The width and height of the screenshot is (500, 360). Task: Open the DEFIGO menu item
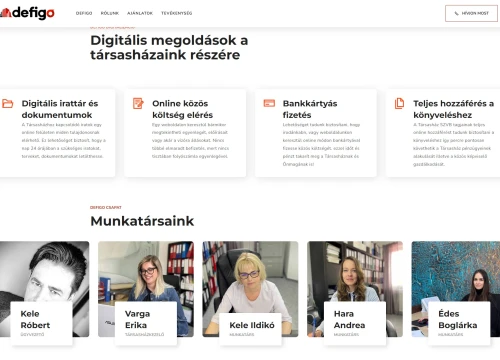coord(84,13)
